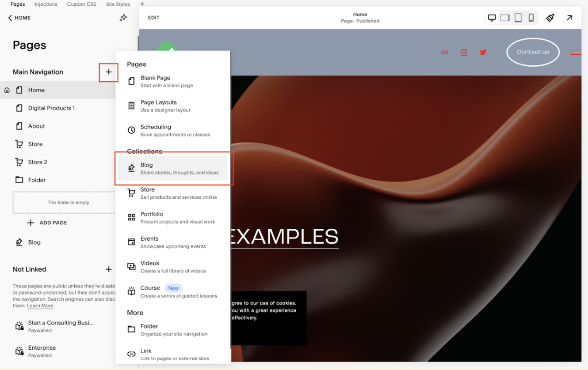Click the home icon beside the Home page

7,90
